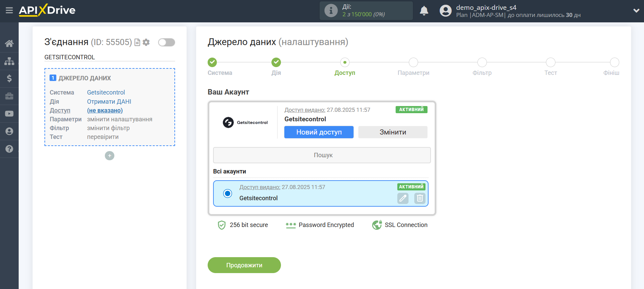Click змінити налаштування link
The image size is (644, 289).
119,119
